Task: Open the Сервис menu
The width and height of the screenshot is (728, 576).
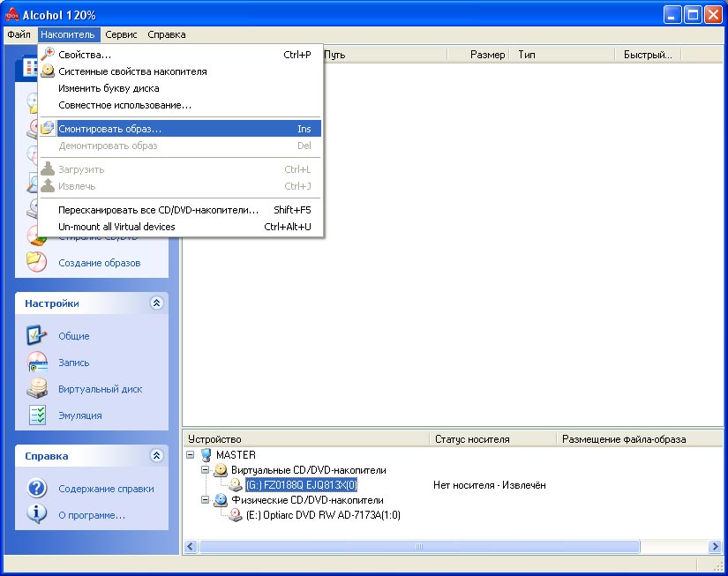Action: (121, 34)
